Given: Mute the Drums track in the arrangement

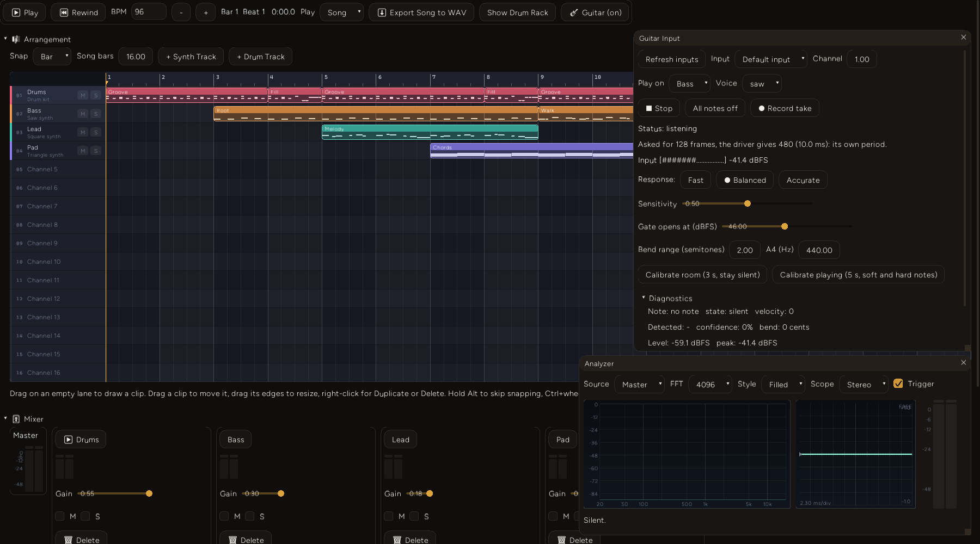Looking at the screenshot, I should point(83,95).
